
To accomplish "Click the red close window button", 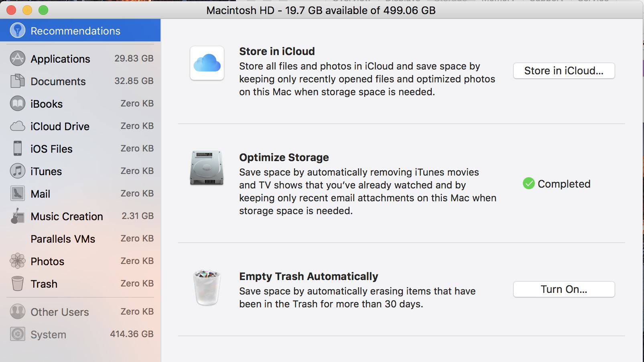I will (x=11, y=10).
